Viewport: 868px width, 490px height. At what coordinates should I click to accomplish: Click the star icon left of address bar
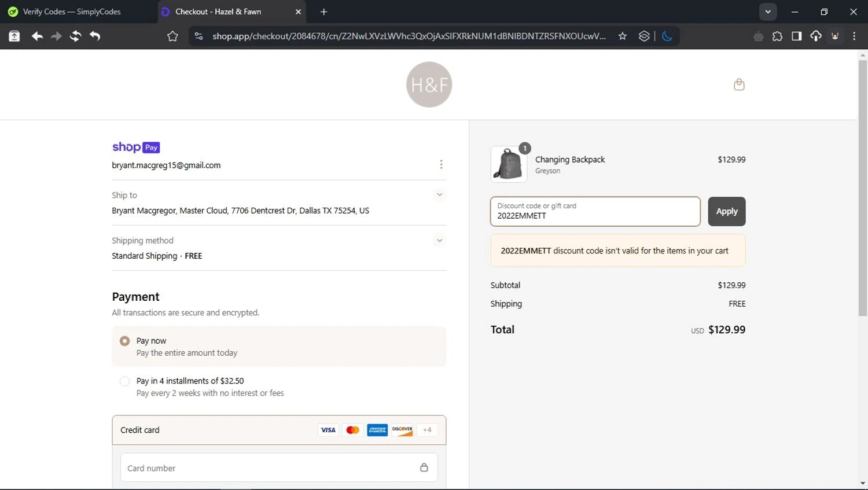click(x=172, y=36)
